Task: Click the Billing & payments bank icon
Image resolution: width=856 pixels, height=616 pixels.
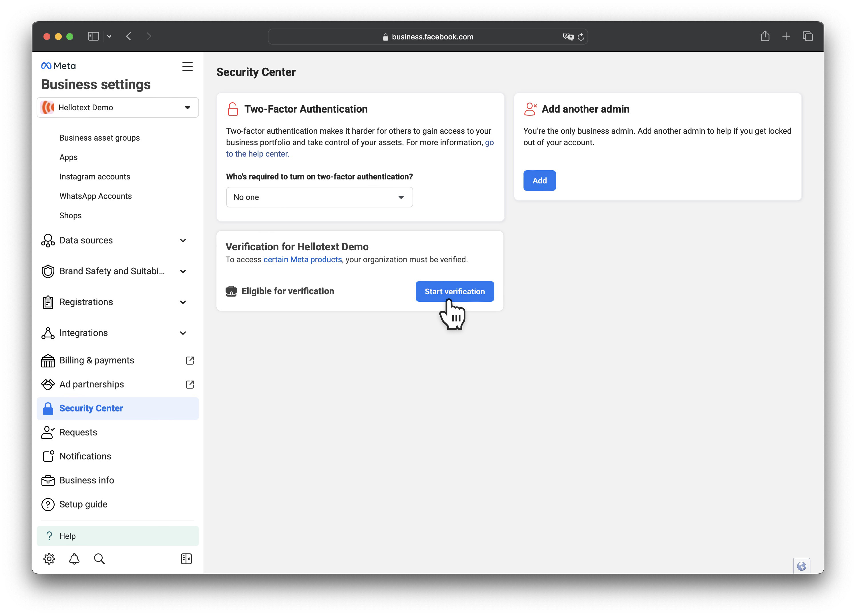Action: point(48,361)
